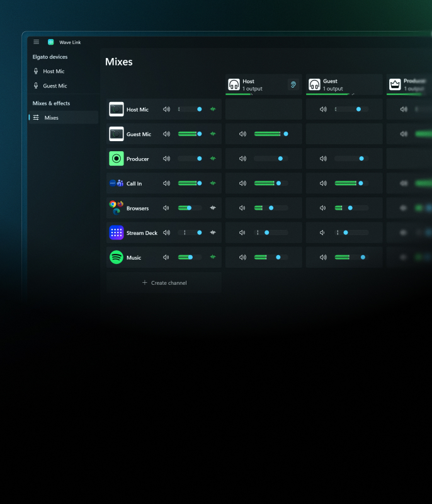Click the Wave Link app logo icon

[51, 42]
